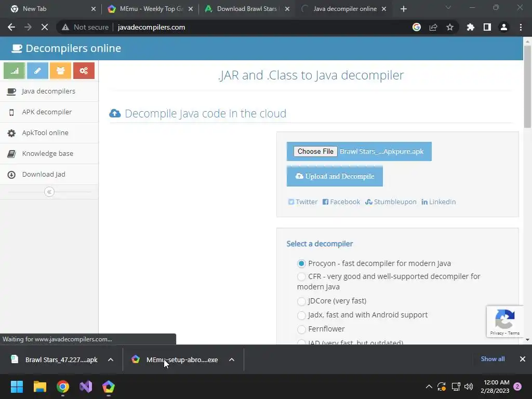Bookmark this page with the star icon
532x399 pixels.
450,27
